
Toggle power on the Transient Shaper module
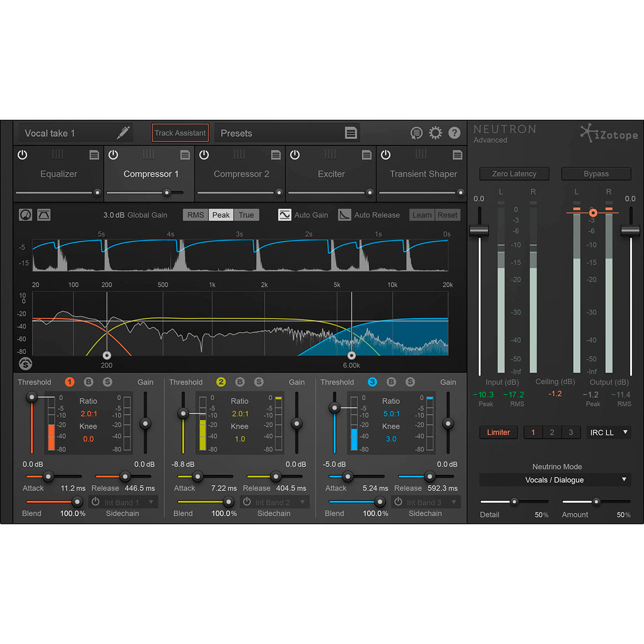[386, 155]
